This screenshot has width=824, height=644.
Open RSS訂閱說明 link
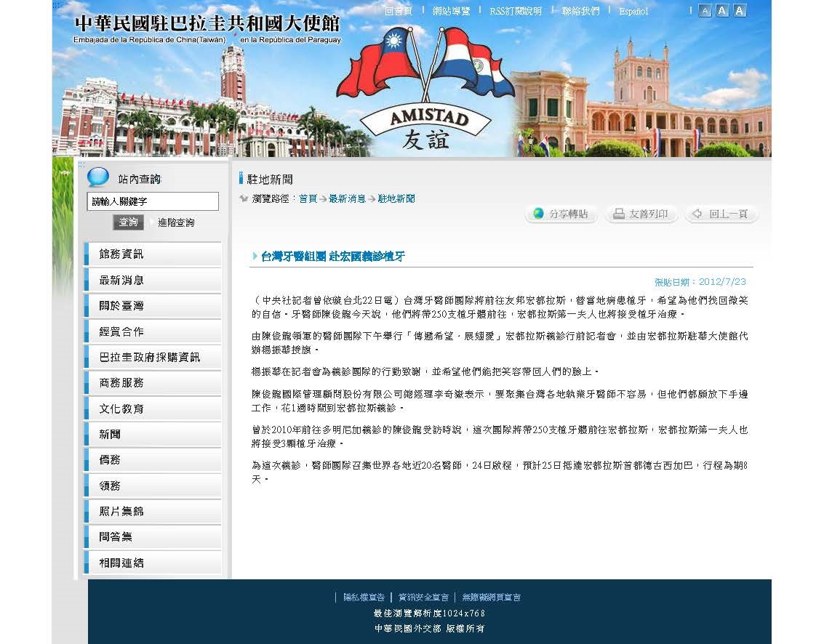tap(516, 10)
